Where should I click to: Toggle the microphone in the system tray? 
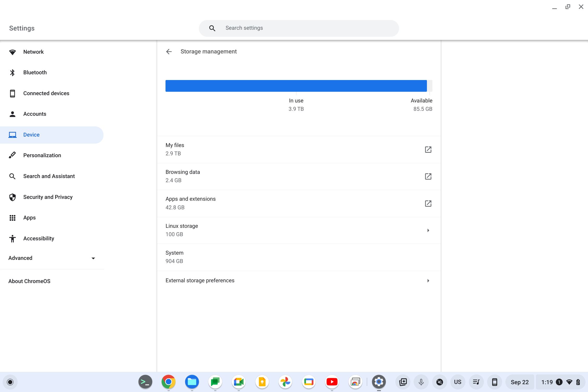point(421,382)
